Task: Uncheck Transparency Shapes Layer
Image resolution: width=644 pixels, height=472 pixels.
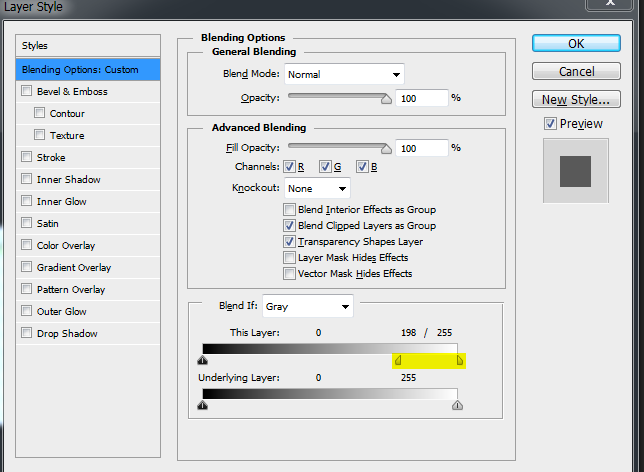Action: tap(289, 242)
